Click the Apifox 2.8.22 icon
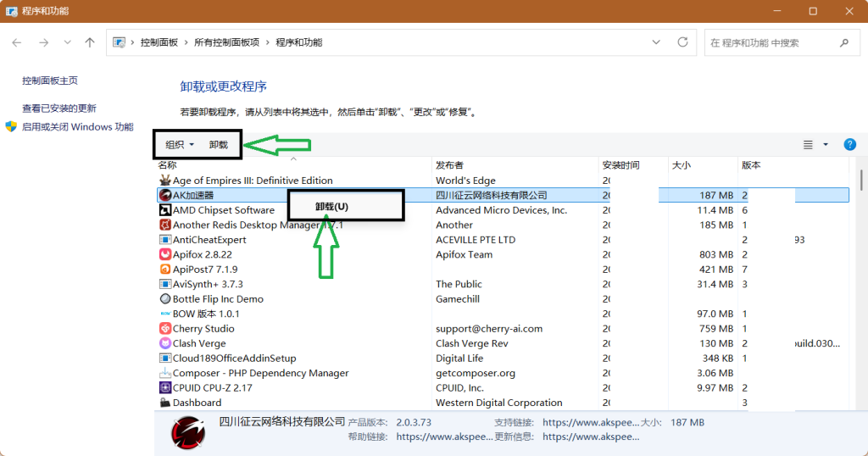Viewport: 868px width, 456px height. click(165, 254)
